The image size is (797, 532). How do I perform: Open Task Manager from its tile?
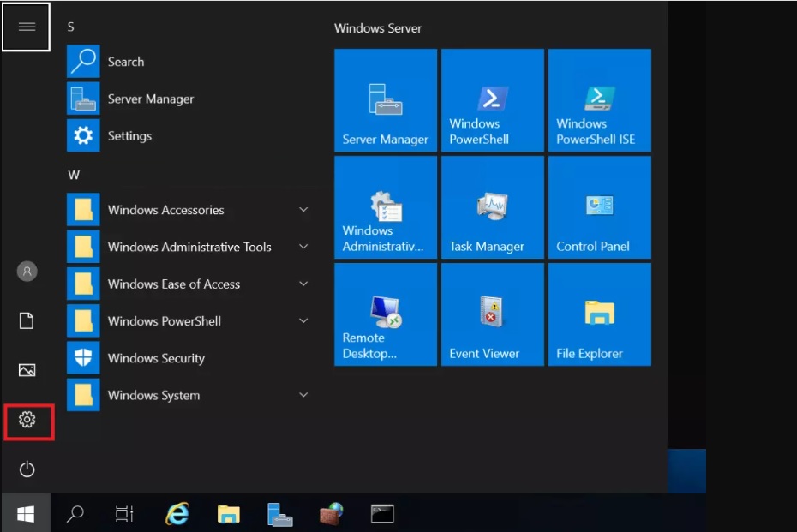point(492,206)
